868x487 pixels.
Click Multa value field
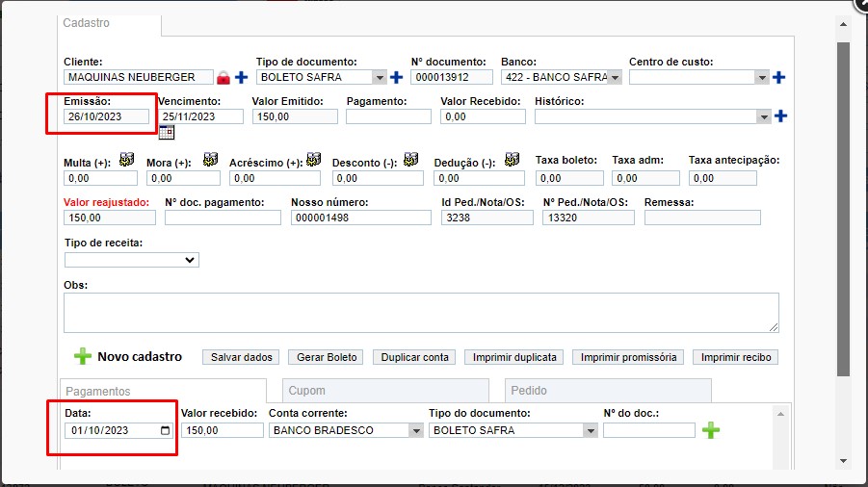coord(101,178)
